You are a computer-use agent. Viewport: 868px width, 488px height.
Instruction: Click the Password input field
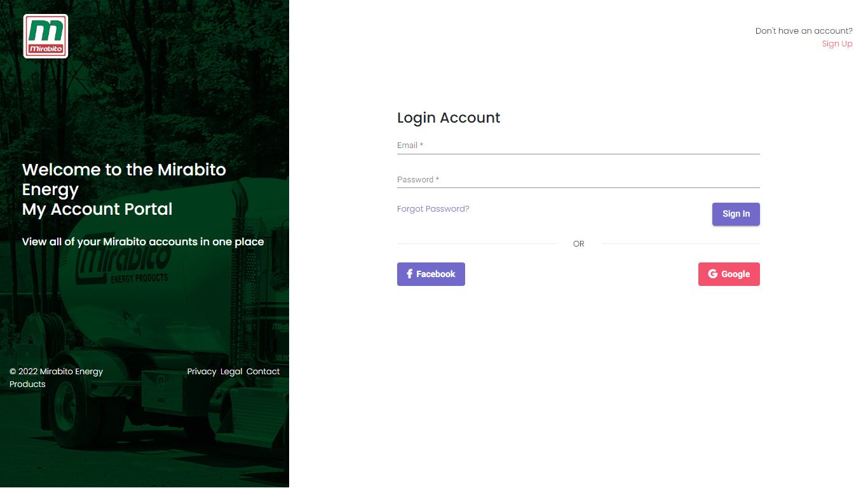tap(578, 180)
